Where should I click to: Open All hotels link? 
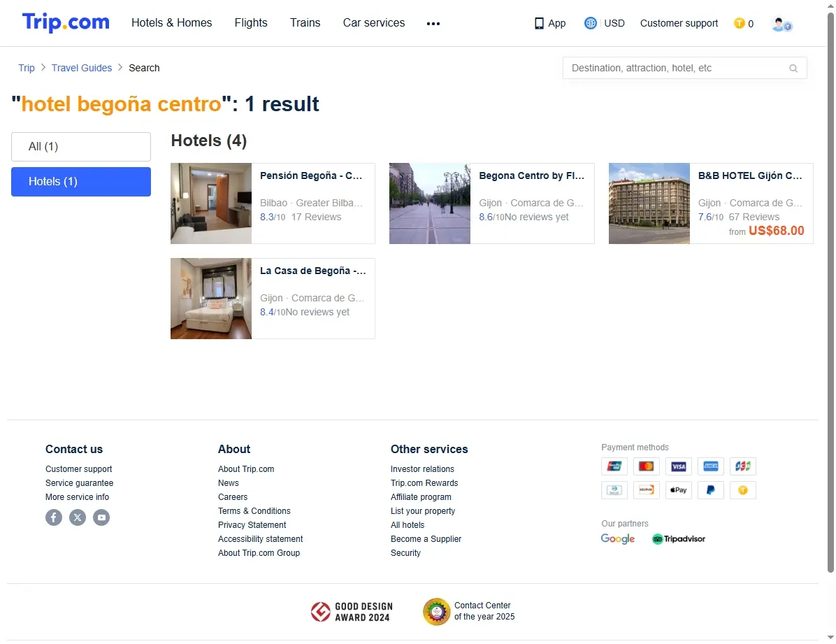tap(408, 525)
